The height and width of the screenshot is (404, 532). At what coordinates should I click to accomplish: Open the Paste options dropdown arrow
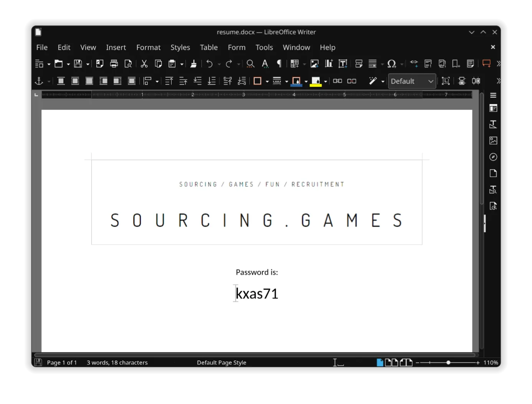click(182, 64)
